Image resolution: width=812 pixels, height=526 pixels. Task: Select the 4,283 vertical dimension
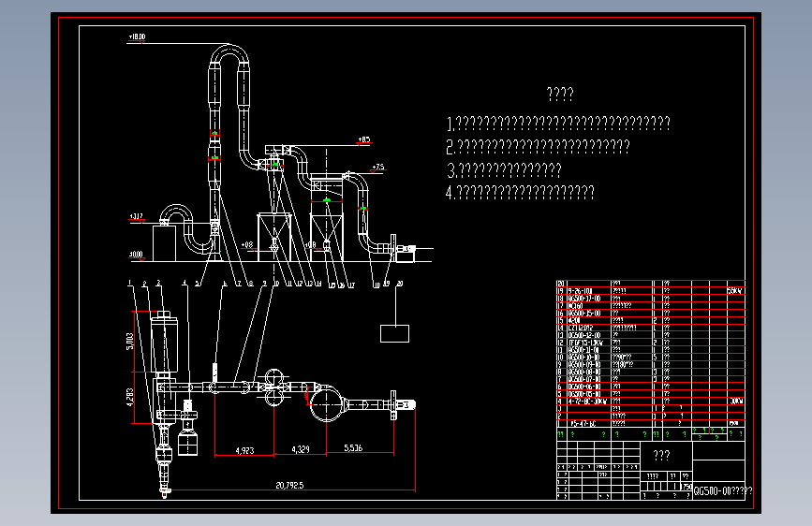click(129, 397)
